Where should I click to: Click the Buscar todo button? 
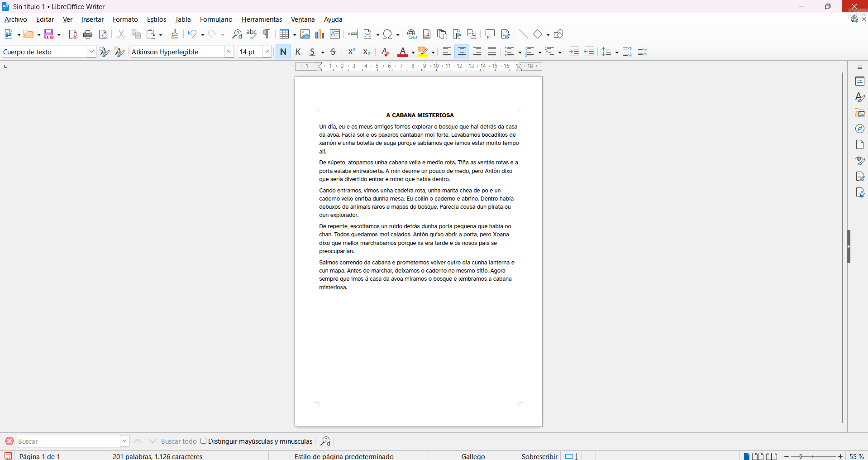point(179,441)
